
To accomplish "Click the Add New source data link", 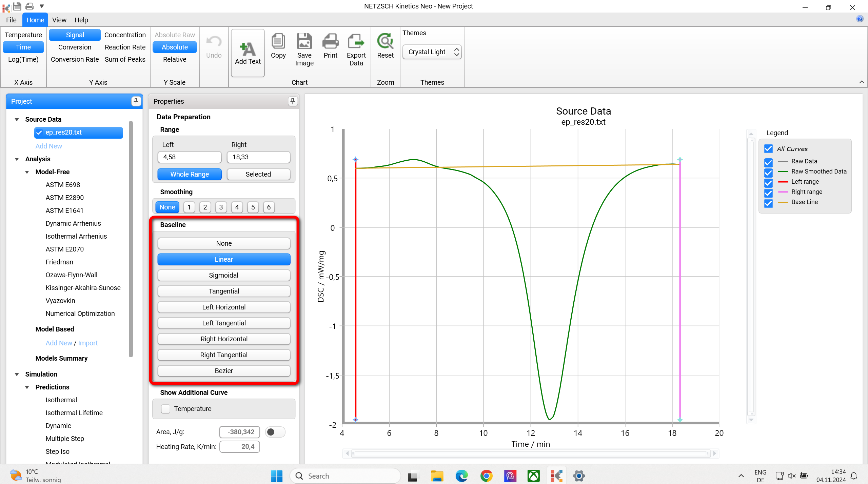I will pyautogui.click(x=49, y=146).
